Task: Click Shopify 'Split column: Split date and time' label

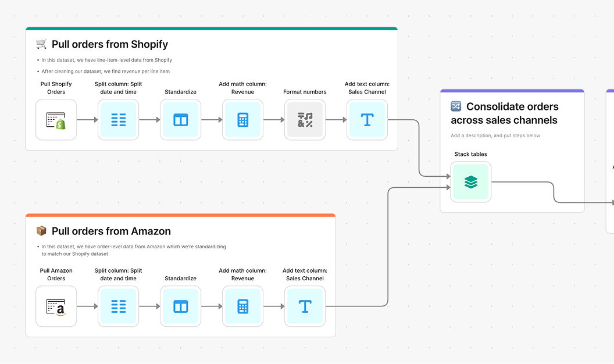Action: click(118, 88)
